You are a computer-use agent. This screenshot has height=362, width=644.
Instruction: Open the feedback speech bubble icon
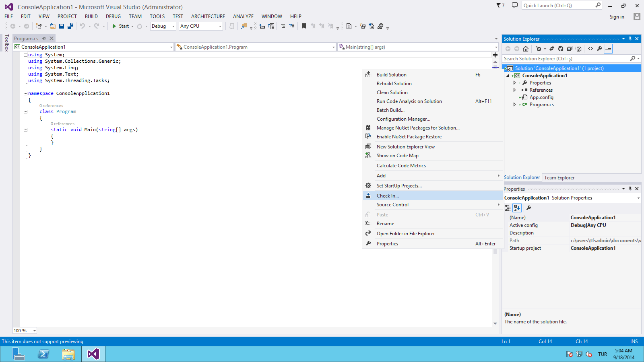[x=514, y=5]
